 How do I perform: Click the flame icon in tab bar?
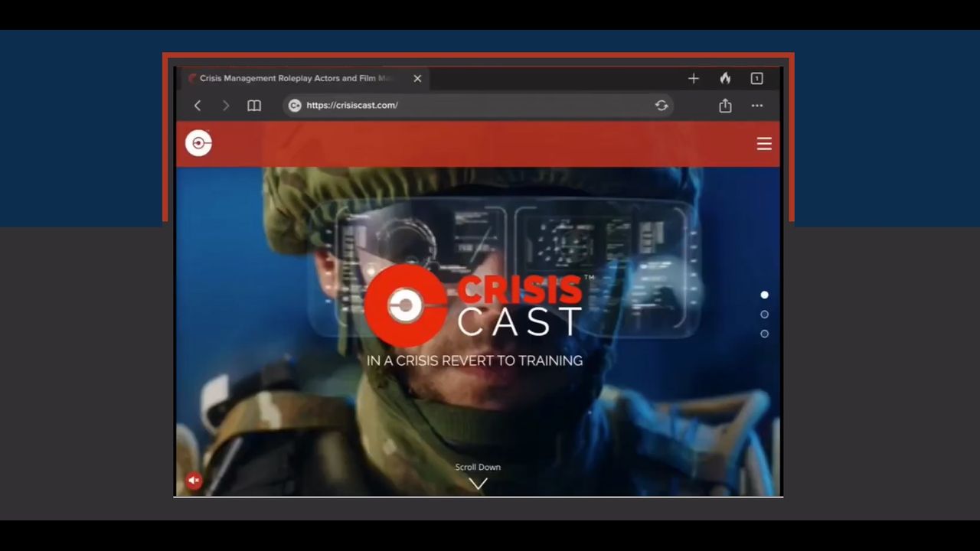725,78
